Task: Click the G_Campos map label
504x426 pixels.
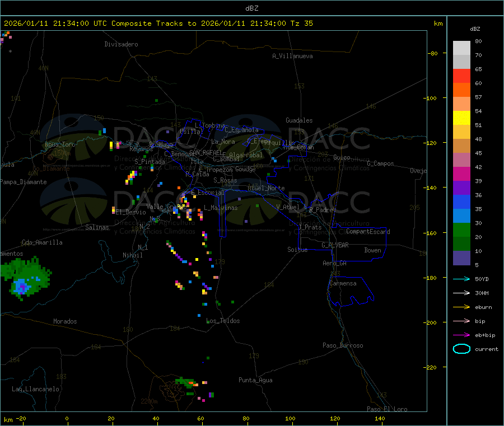Action: [380, 163]
